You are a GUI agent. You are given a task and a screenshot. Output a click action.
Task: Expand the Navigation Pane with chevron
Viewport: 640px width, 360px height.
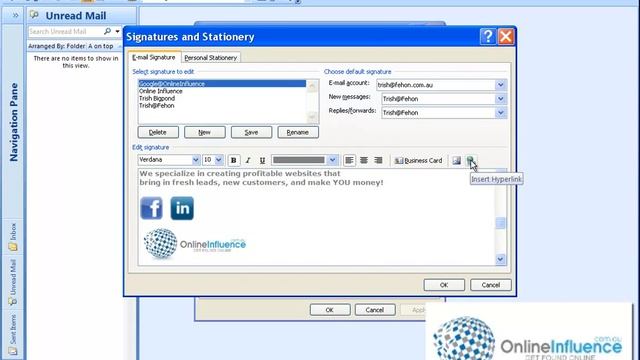click(15, 16)
